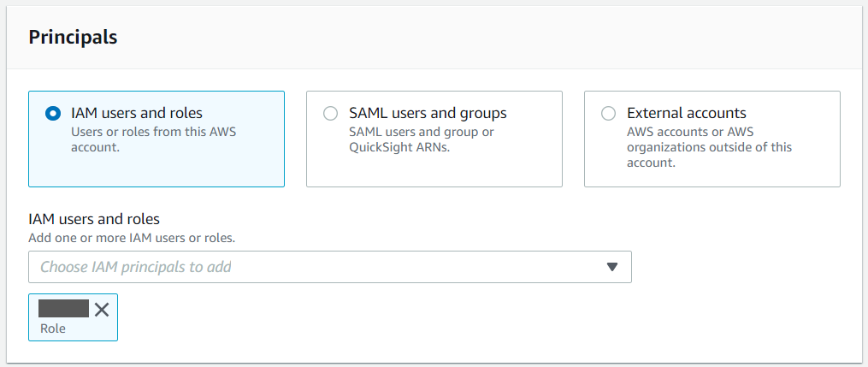Select the redacted role name in the chip
The image size is (868, 367).
[64, 309]
